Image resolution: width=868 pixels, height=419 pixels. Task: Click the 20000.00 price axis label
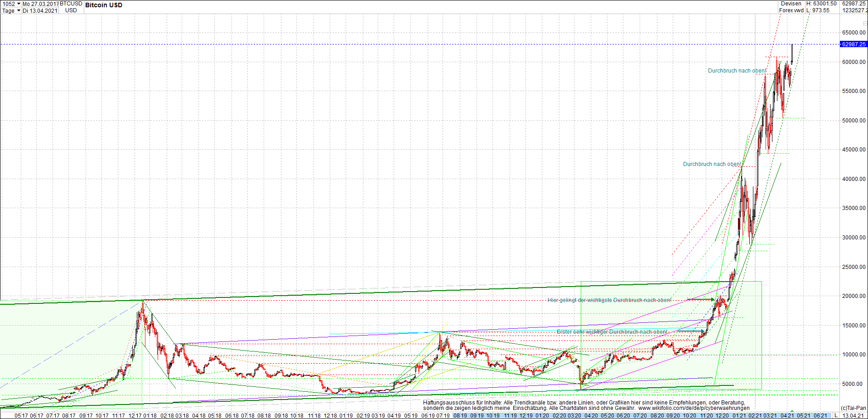coord(854,296)
